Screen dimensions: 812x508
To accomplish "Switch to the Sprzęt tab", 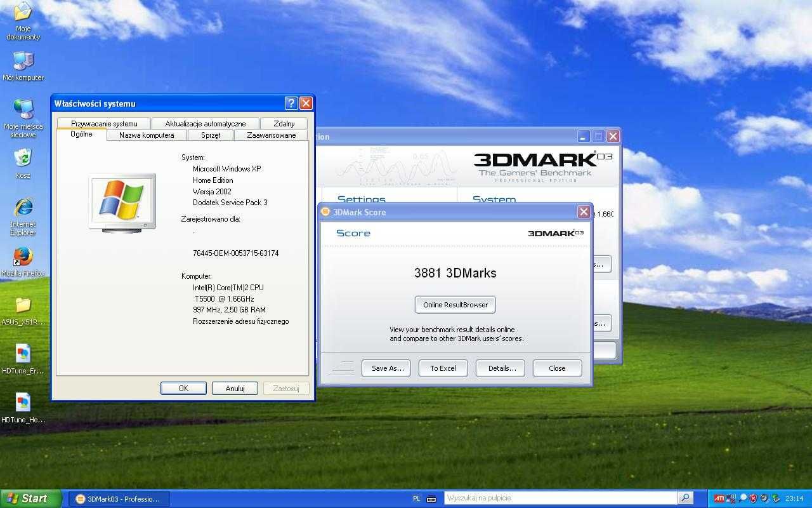I will (211, 135).
